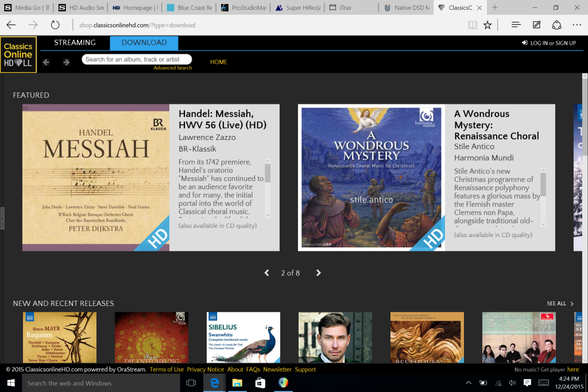588x392 pixels.
Task: Open network status tray icon
Action: click(x=498, y=383)
